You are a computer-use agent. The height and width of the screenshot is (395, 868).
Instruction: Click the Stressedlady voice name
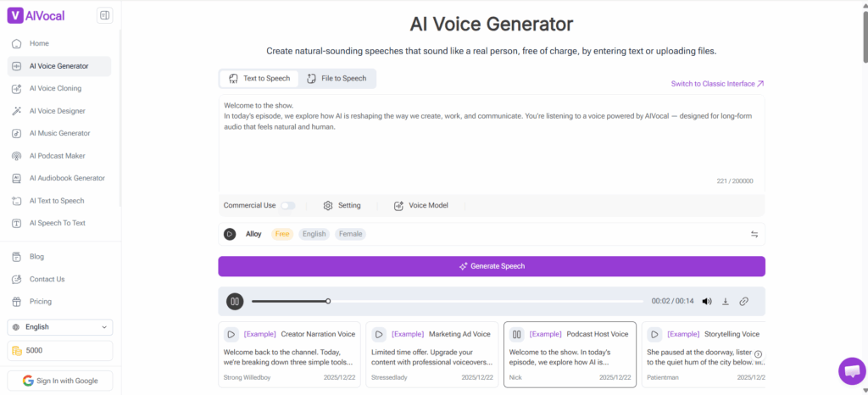click(x=390, y=377)
